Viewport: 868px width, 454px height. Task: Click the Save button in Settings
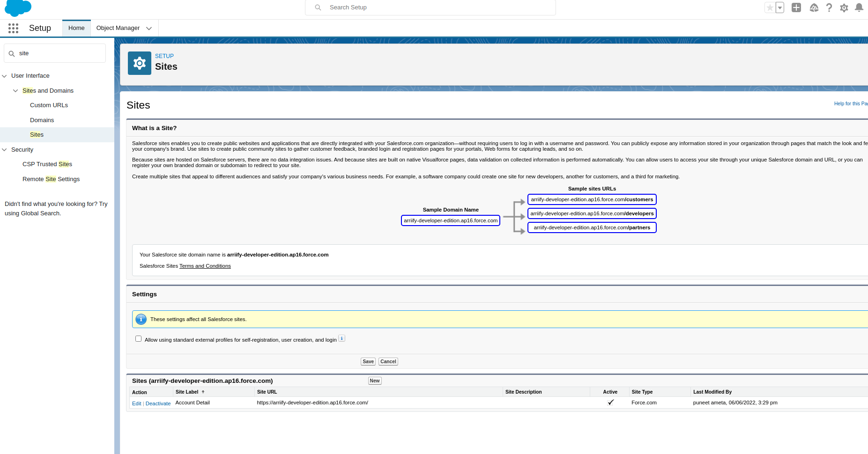368,361
